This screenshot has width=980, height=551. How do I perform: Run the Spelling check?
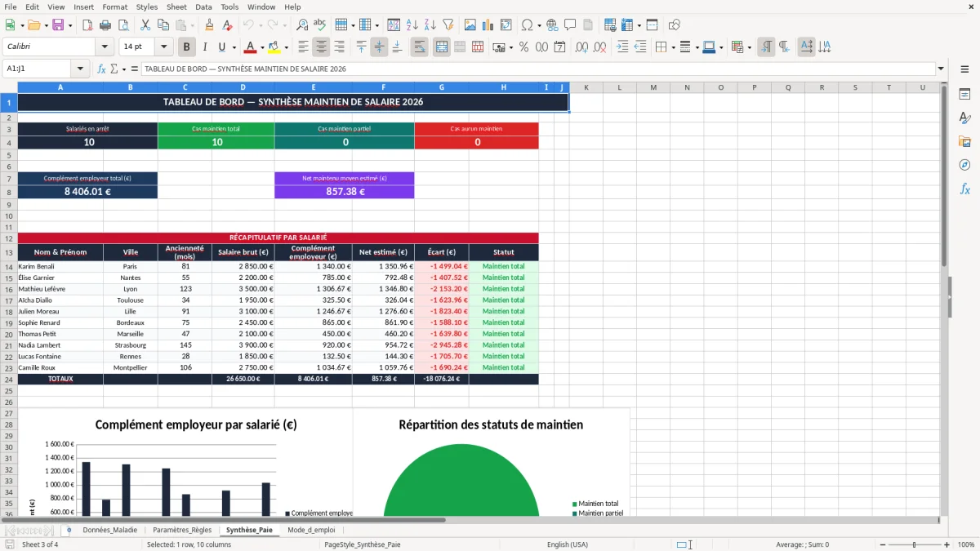[319, 25]
